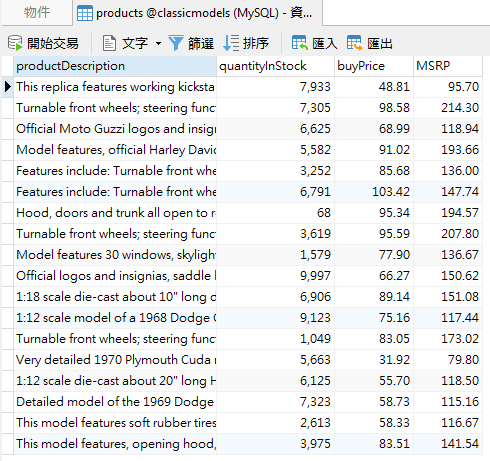The height and width of the screenshot is (461, 490).
Task: Click cell 'Model features, official Harley Davi'
Action: (x=115, y=150)
